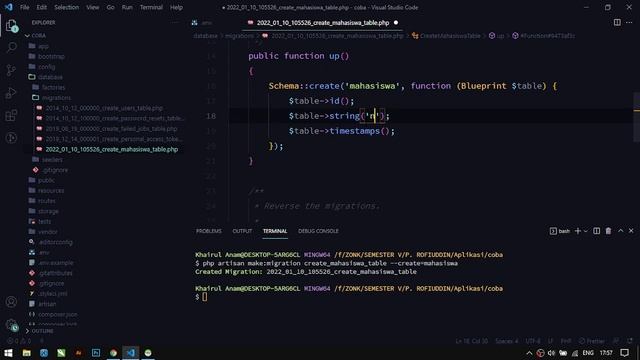
Task: Open the Help menu
Action: (176, 7)
